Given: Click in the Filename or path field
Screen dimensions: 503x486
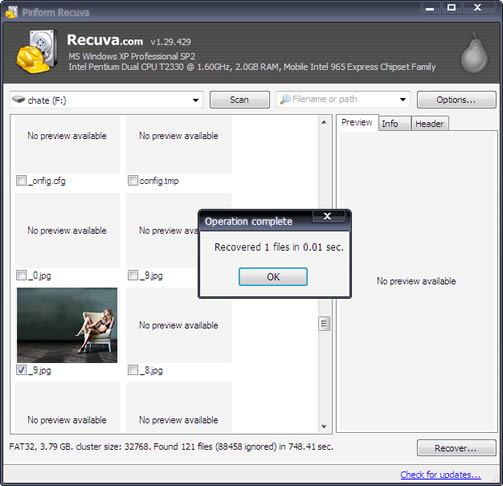Looking at the screenshot, I should tap(343, 99).
